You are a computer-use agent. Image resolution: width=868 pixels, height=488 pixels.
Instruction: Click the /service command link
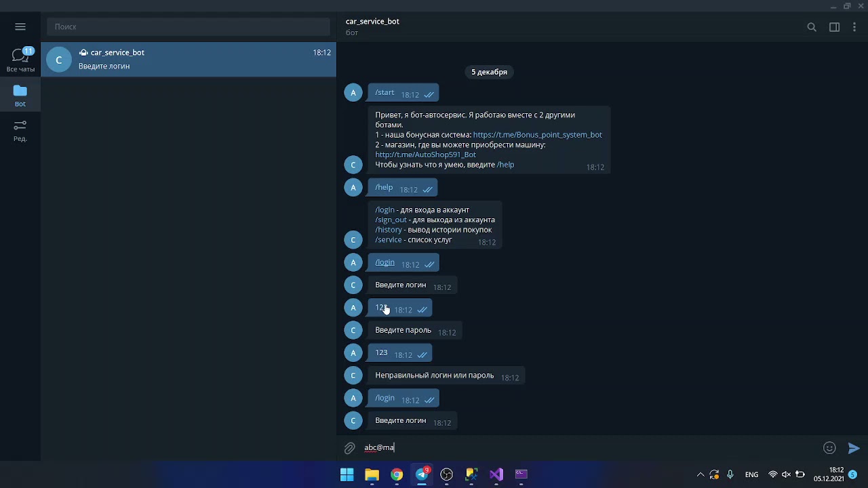pyautogui.click(x=389, y=240)
